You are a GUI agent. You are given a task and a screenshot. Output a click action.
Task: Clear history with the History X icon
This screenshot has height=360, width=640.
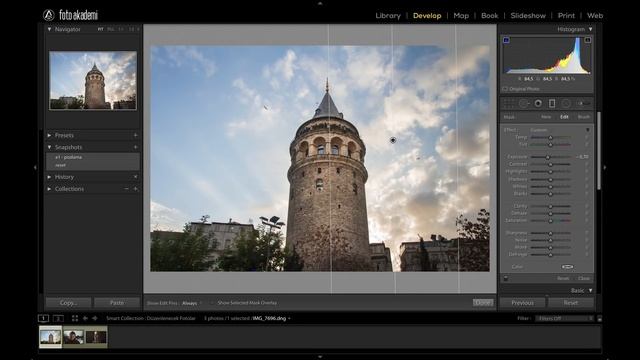click(136, 177)
